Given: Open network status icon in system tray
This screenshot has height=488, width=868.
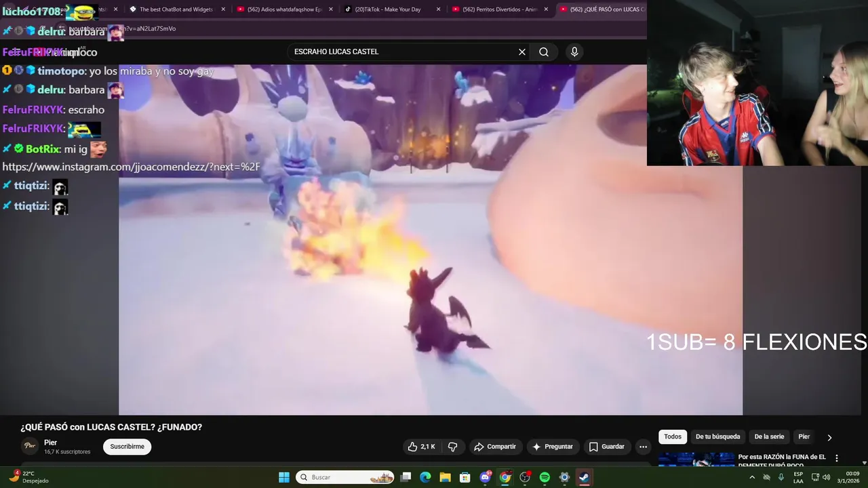Looking at the screenshot, I should click(815, 477).
